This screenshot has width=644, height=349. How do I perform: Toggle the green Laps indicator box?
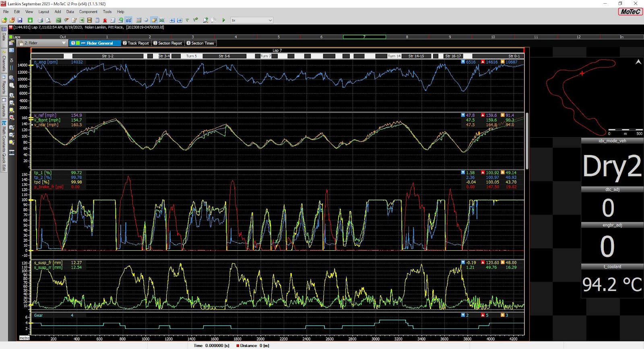11,37
